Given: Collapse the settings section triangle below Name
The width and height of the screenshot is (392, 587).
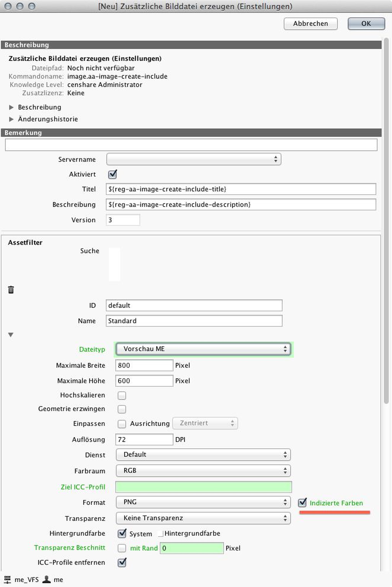Looking at the screenshot, I should (x=11, y=335).
